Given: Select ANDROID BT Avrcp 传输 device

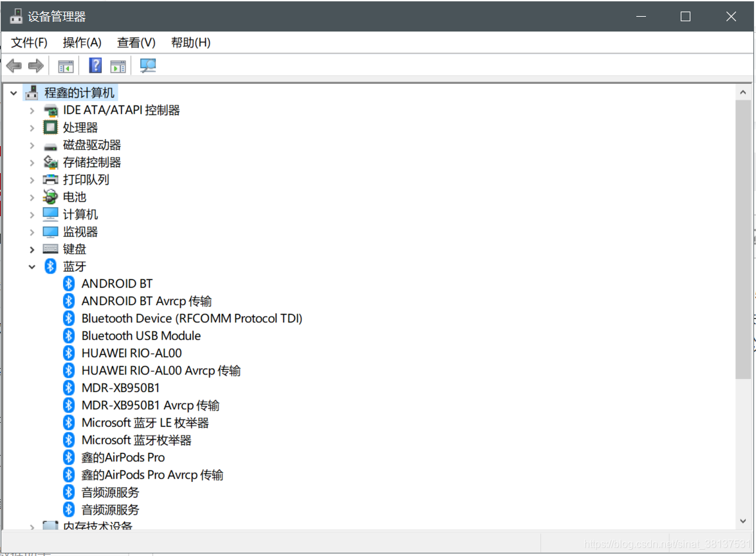Looking at the screenshot, I should click(x=147, y=301).
